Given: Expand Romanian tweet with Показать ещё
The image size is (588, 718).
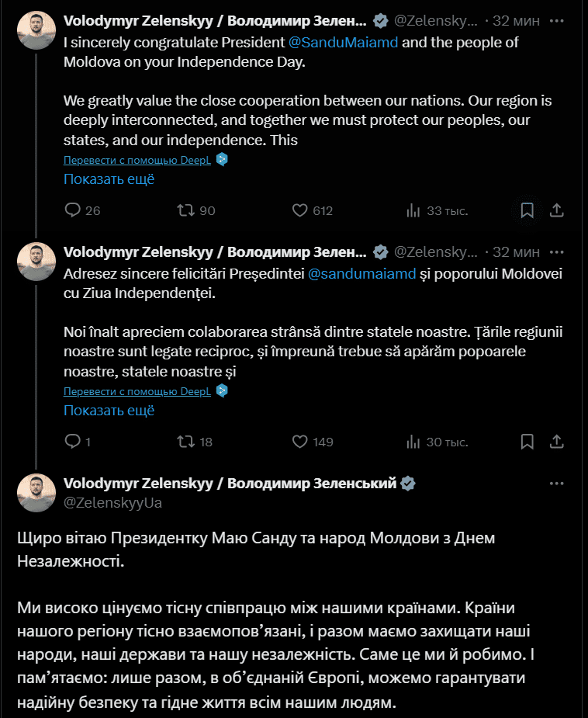Looking at the screenshot, I should coord(109,411).
